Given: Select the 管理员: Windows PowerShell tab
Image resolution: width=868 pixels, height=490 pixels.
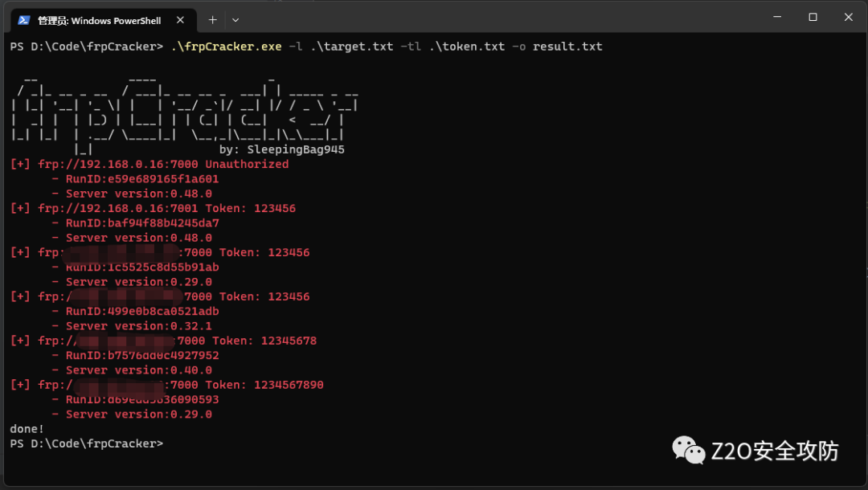Looking at the screenshot, I should (103, 20).
